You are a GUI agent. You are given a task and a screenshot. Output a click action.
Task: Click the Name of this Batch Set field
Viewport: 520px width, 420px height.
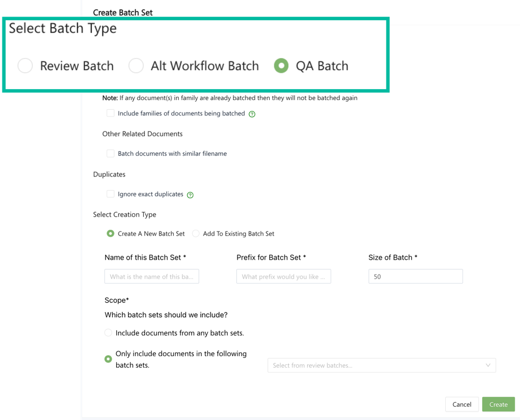152,276
